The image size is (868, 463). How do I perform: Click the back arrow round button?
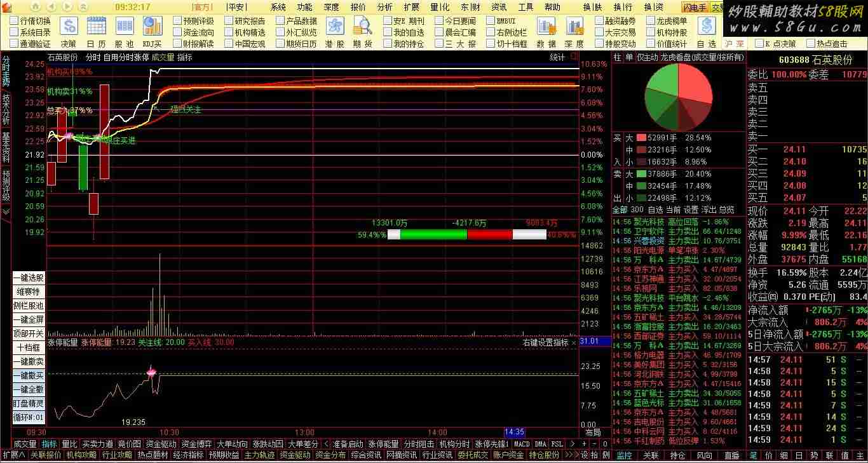[51, 7]
